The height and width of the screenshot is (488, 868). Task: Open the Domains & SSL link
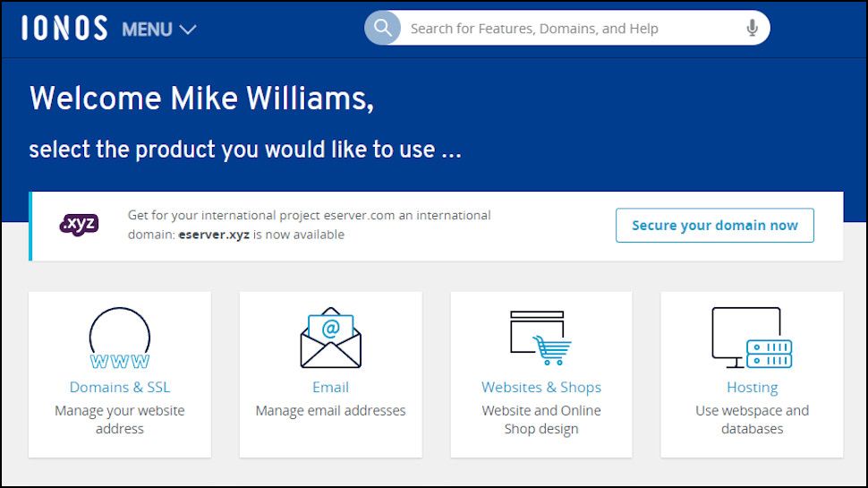[x=120, y=388]
